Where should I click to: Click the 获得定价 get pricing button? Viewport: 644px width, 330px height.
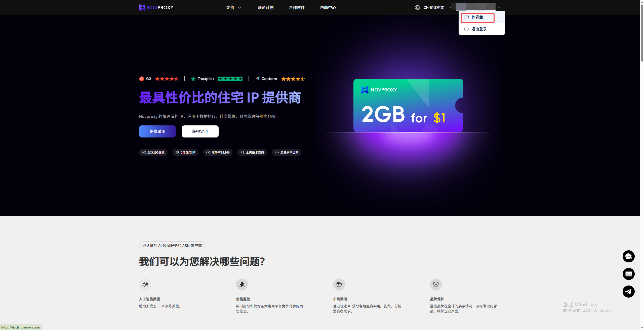(200, 131)
